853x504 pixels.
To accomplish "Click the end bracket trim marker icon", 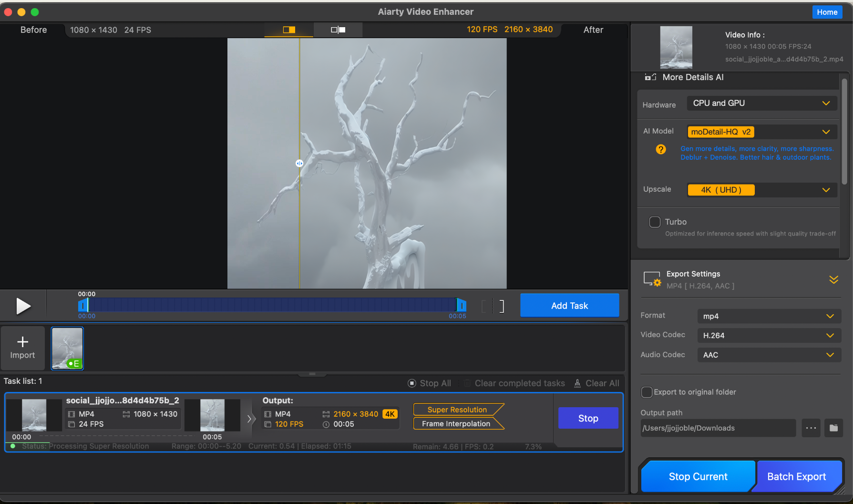I will coord(501,306).
